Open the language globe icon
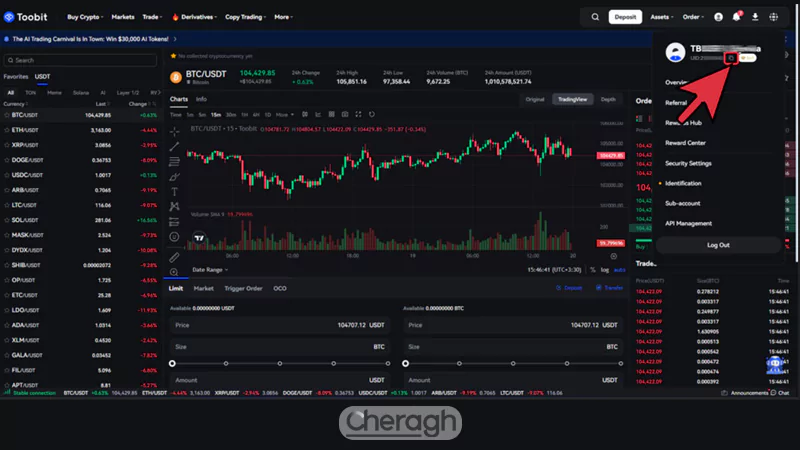The height and width of the screenshot is (450, 800). click(x=773, y=17)
